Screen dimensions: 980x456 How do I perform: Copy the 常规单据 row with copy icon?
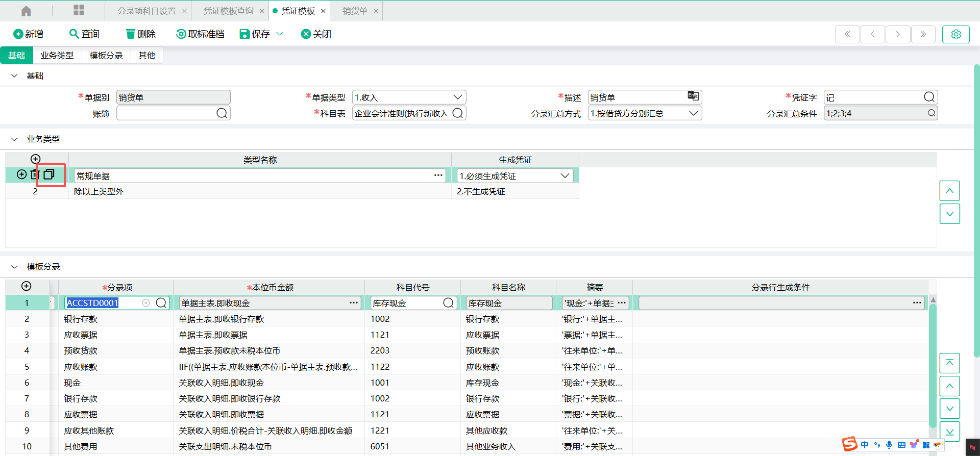pyautogui.click(x=49, y=174)
